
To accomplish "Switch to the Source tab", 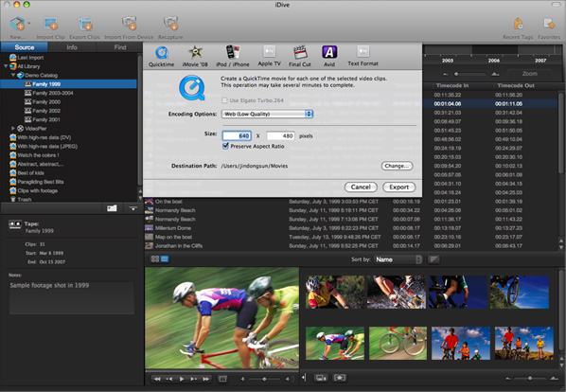I will (25, 47).
